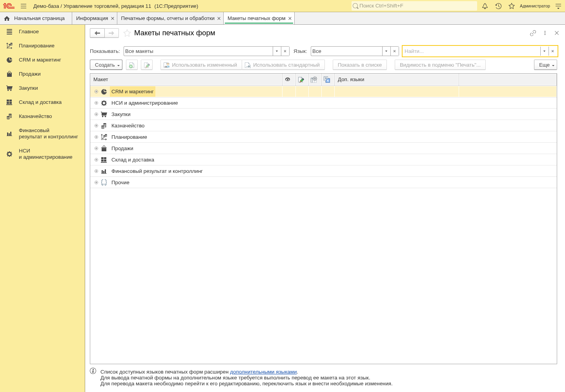This screenshot has width=565, height=392.
Task: Open form actions three-dot menu
Action: (x=545, y=33)
